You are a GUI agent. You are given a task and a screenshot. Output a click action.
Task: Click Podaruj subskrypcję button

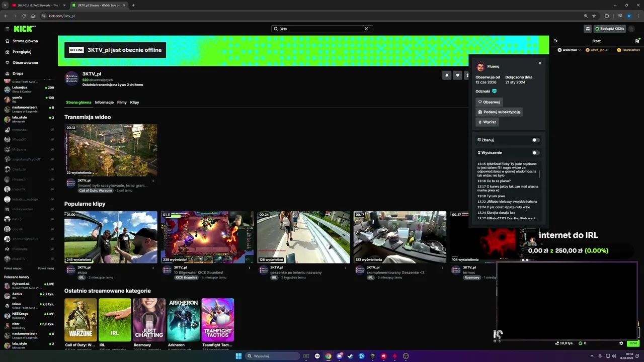click(499, 112)
